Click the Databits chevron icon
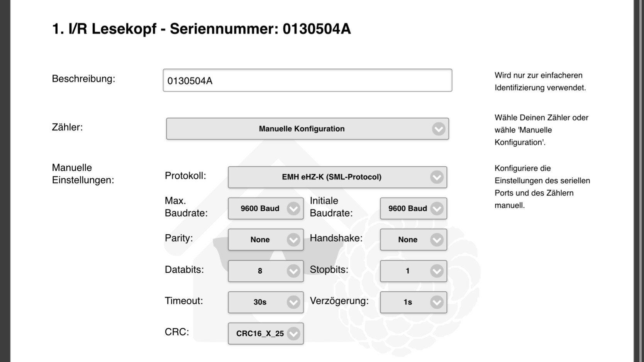This screenshot has width=644, height=362. pyautogui.click(x=293, y=271)
